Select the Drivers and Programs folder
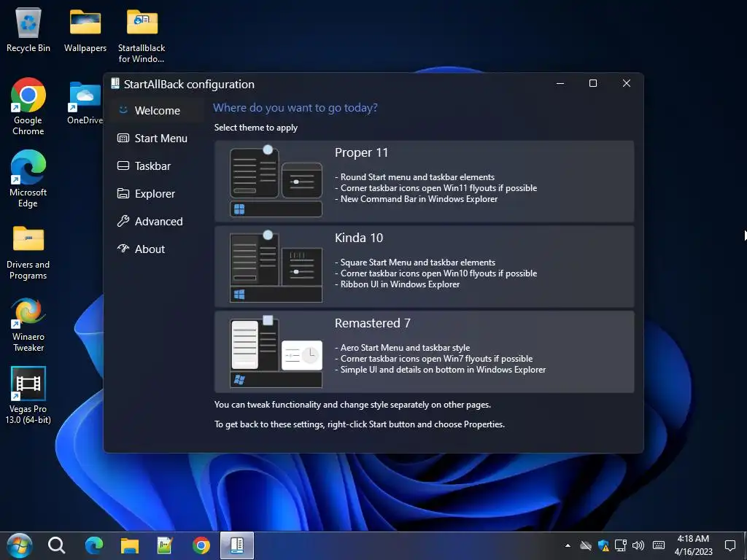747x560 pixels. coord(28,252)
